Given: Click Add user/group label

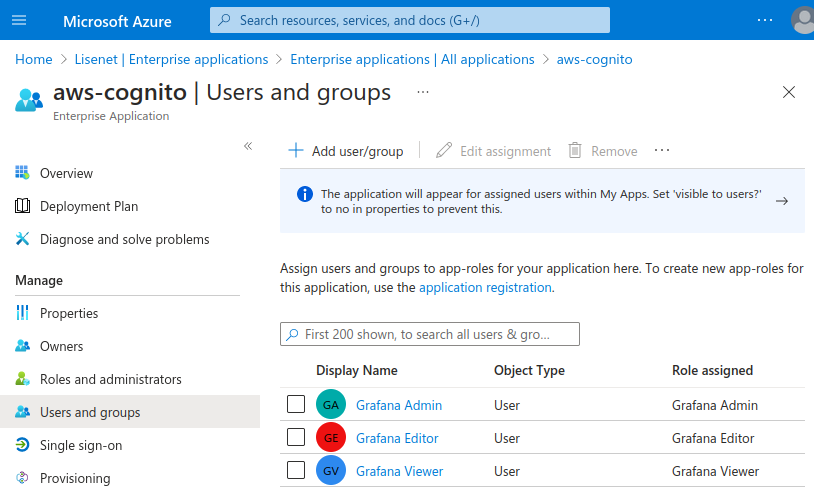Looking at the screenshot, I should [x=357, y=151].
